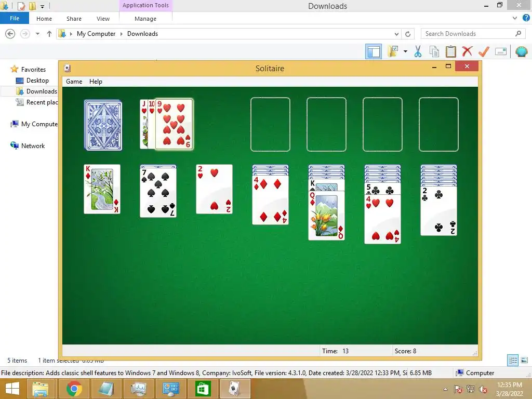
Task: Open the Windows Store taskbar icon
Action: tap(203, 389)
